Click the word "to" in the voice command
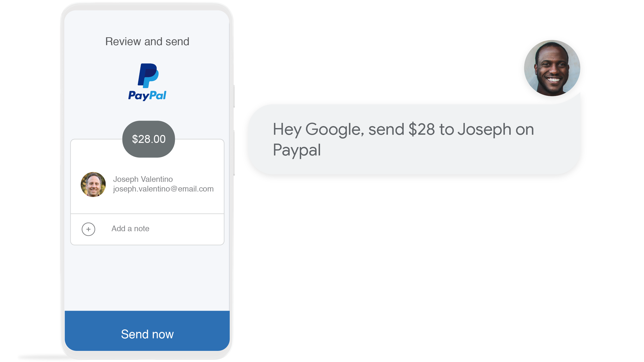The width and height of the screenshot is (644, 362). tap(446, 130)
